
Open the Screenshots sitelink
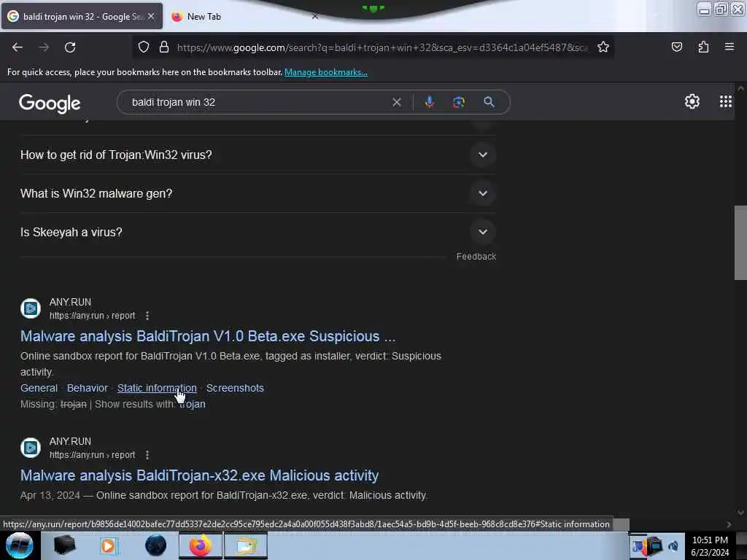pyautogui.click(x=235, y=388)
